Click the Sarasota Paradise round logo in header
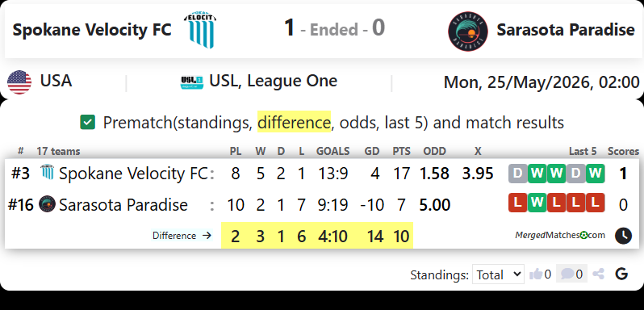The image size is (644, 310). [x=468, y=31]
